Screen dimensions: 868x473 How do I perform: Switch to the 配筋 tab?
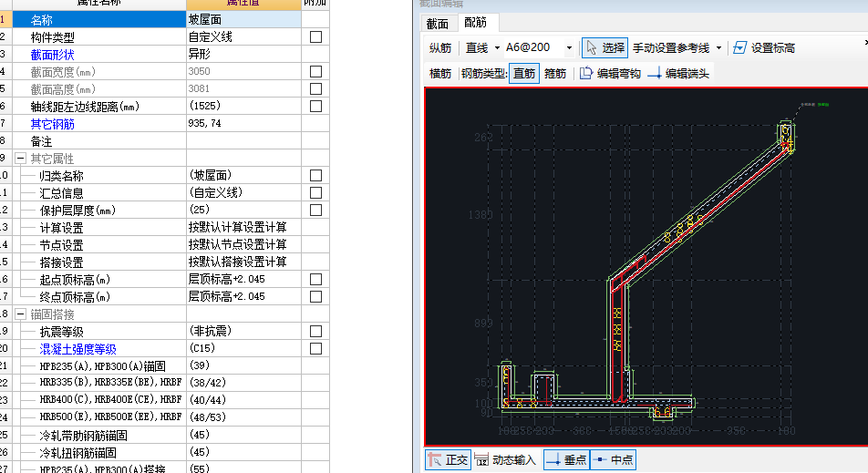click(476, 22)
